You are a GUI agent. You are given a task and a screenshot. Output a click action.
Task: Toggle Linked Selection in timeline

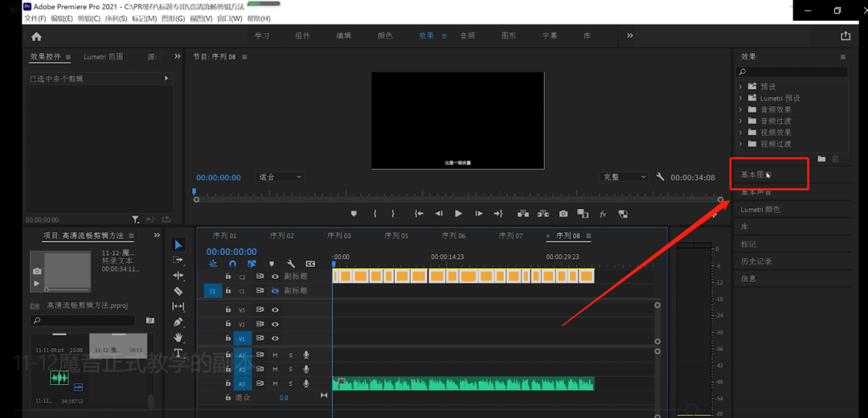pos(252,264)
